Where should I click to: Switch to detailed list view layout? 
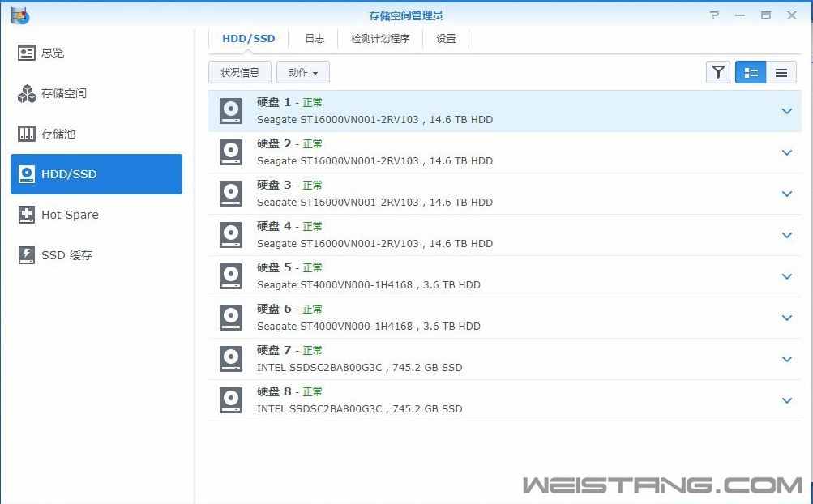(x=750, y=72)
